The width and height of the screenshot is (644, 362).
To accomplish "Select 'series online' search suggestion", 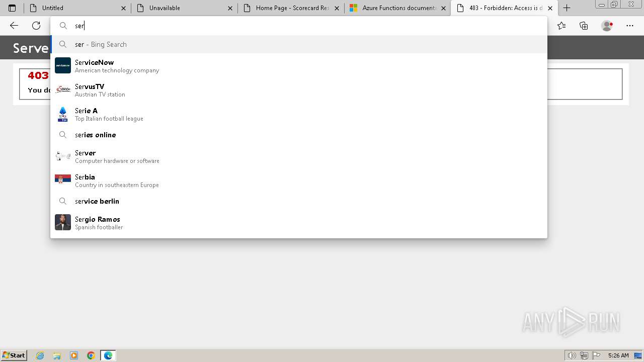I will [299, 135].
